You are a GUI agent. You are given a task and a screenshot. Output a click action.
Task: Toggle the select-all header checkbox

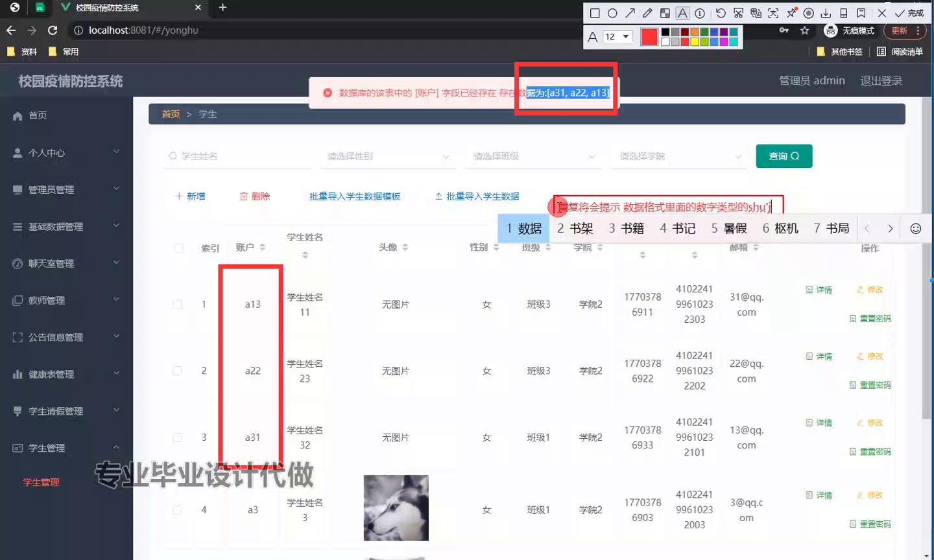click(x=179, y=248)
